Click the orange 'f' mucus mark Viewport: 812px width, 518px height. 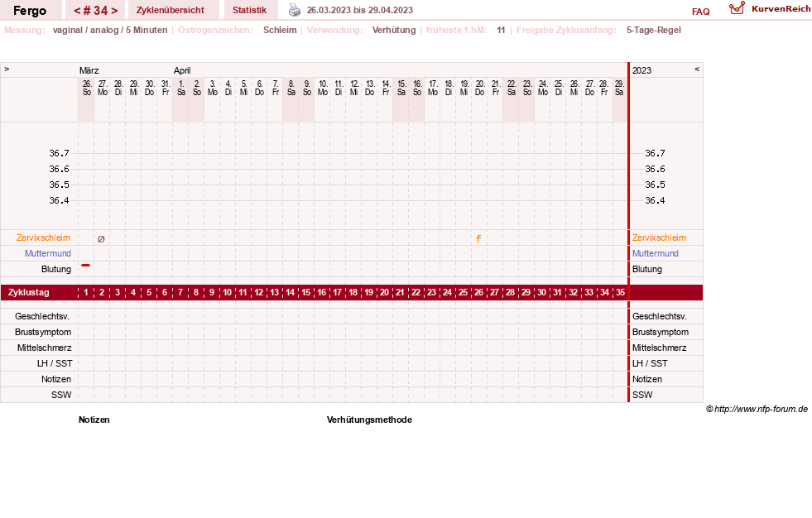tap(478, 238)
